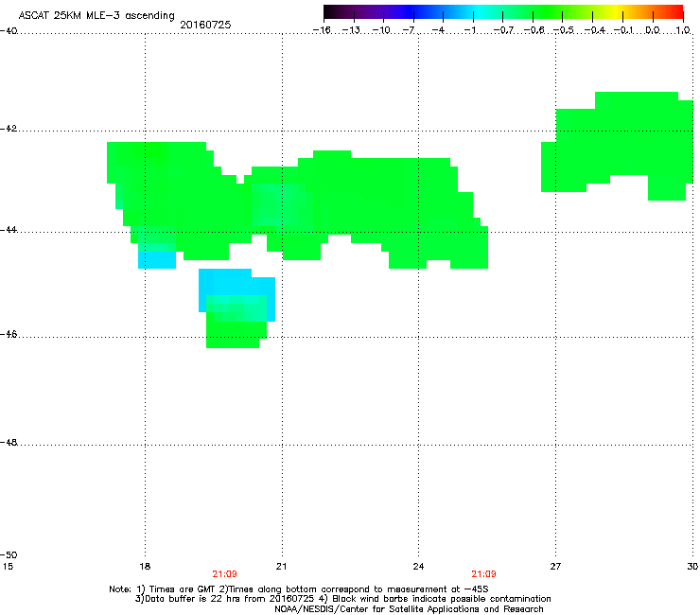Pick the red end of the colorbar
This screenshot has height=615, width=700.
point(674,11)
